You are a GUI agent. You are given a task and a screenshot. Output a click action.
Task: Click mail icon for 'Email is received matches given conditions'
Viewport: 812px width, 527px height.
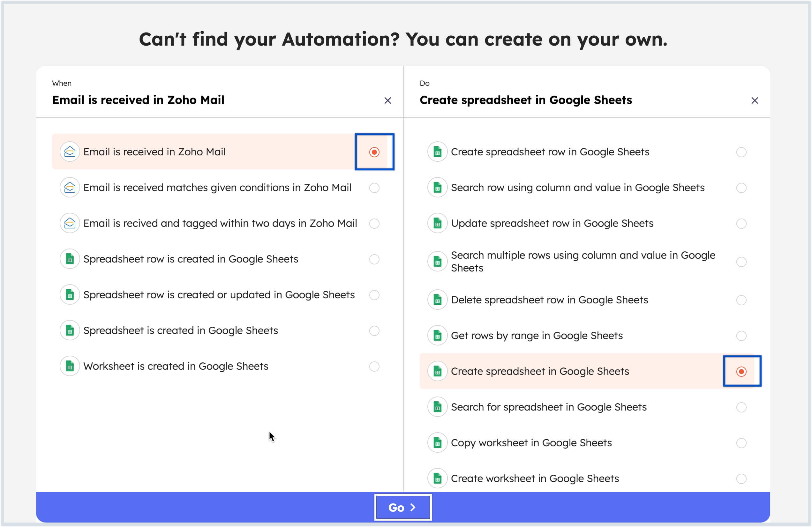(70, 188)
